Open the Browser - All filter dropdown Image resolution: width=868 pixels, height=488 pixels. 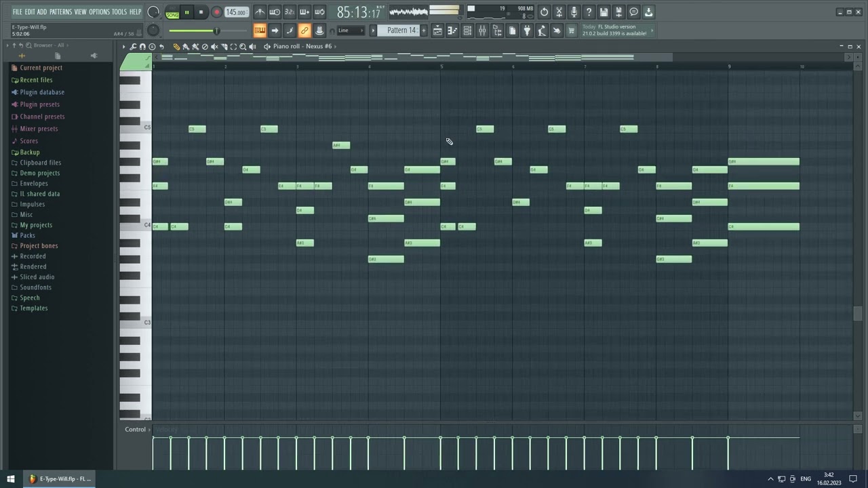[x=49, y=45]
